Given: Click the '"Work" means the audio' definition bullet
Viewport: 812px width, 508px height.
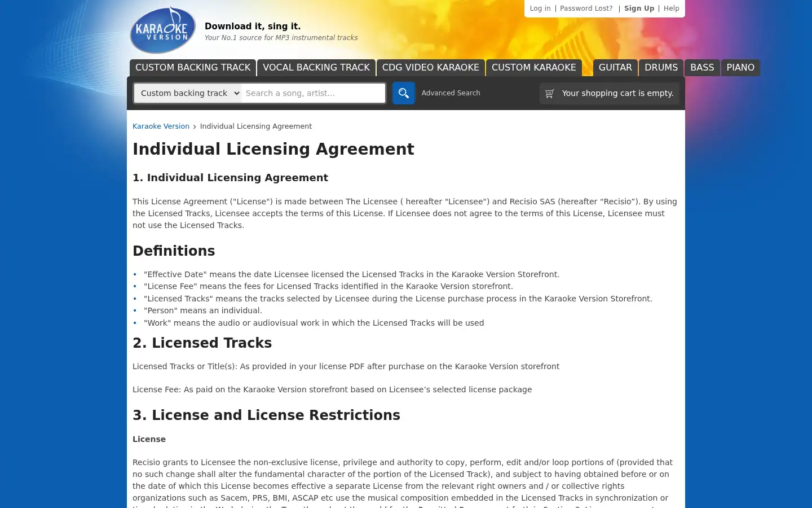Looking at the screenshot, I should 314,323.
